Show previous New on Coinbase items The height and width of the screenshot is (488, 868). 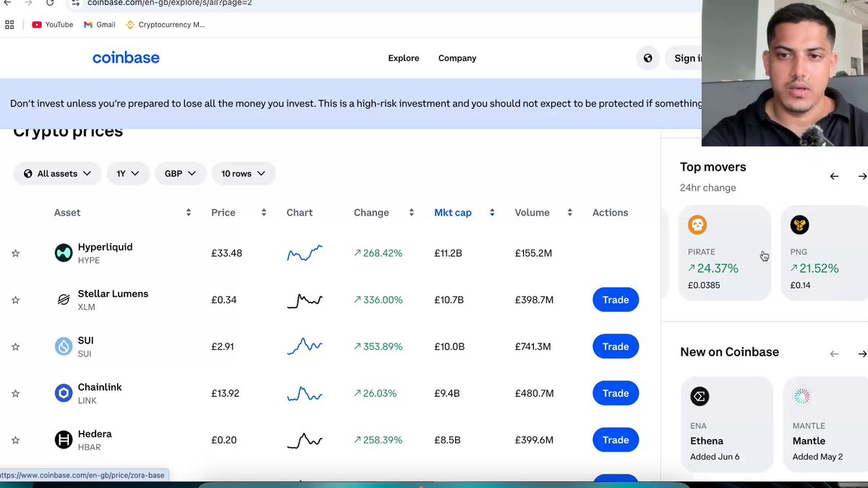[834, 354]
